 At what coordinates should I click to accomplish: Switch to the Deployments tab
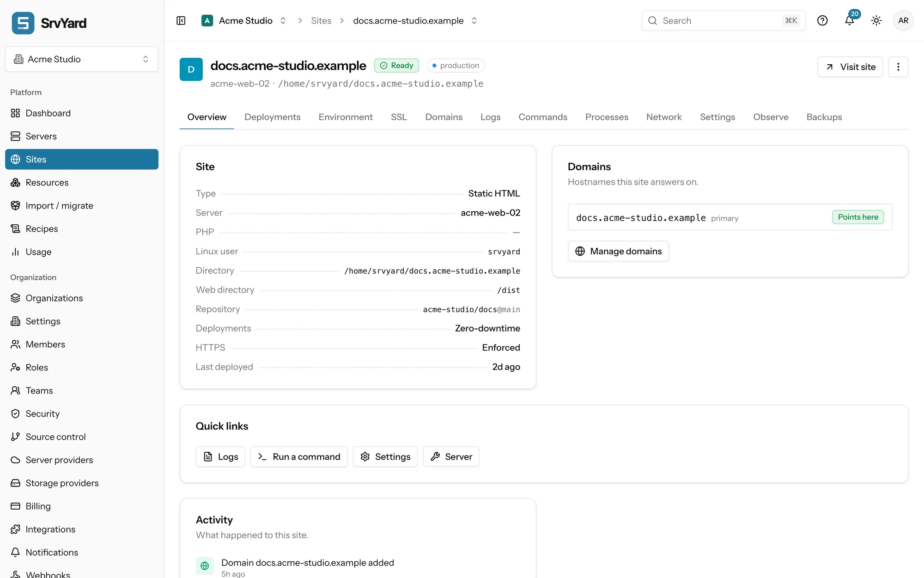tap(273, 117)
